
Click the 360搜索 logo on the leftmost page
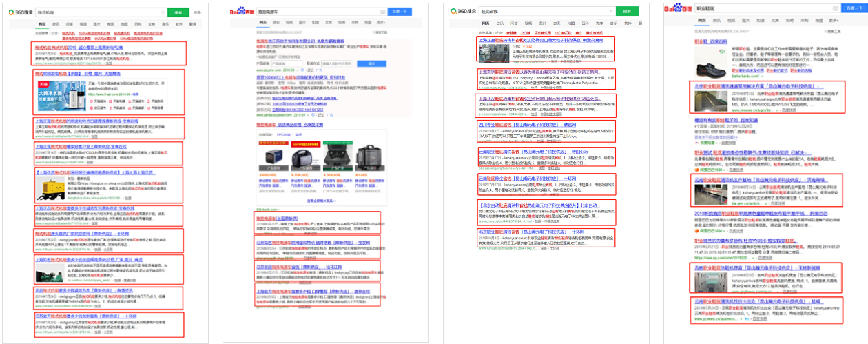pos(20,12)
